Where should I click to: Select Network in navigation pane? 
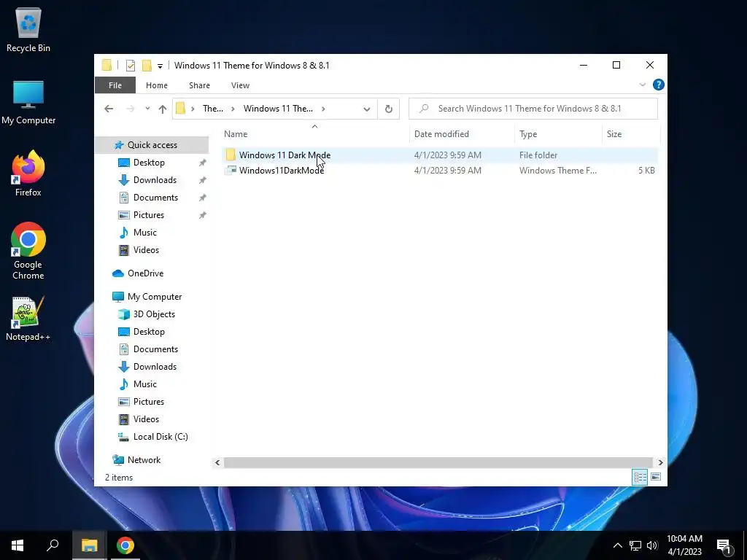[x=144, y=460]
